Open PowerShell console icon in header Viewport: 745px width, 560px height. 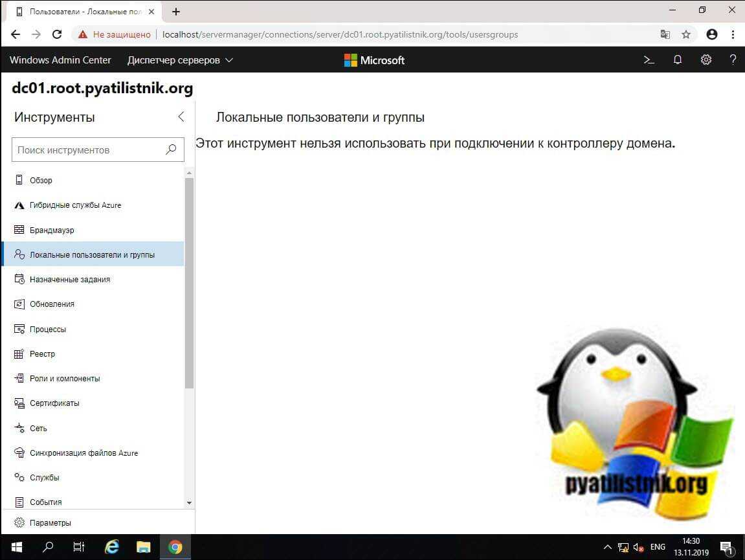click(648, 60)
